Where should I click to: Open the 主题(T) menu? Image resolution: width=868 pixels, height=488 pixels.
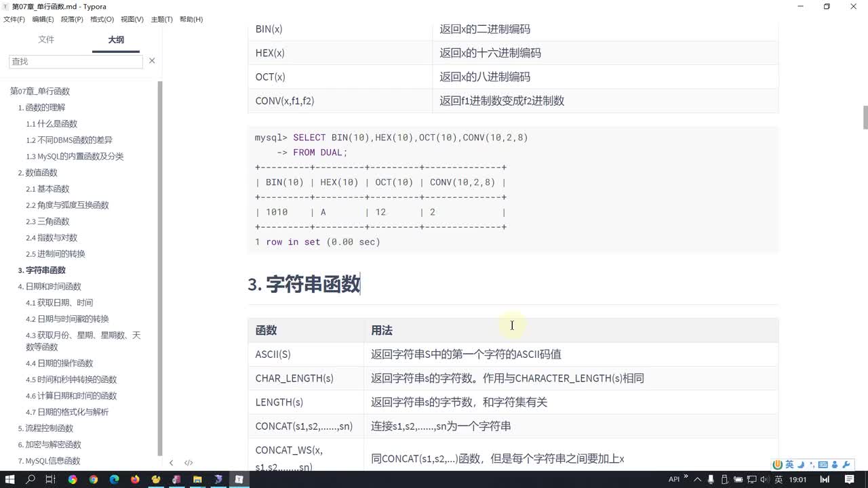click(x=161, y=20)
